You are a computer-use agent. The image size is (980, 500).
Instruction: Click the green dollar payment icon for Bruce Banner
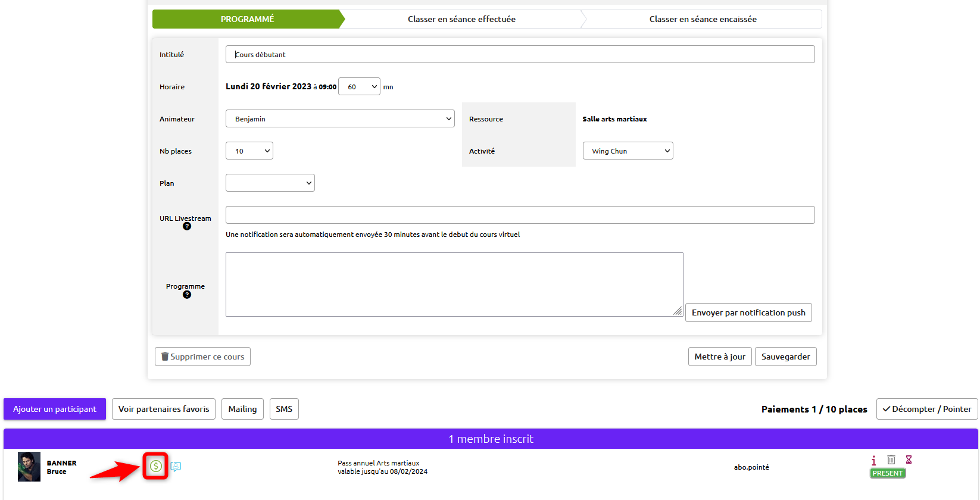[156, 466]
